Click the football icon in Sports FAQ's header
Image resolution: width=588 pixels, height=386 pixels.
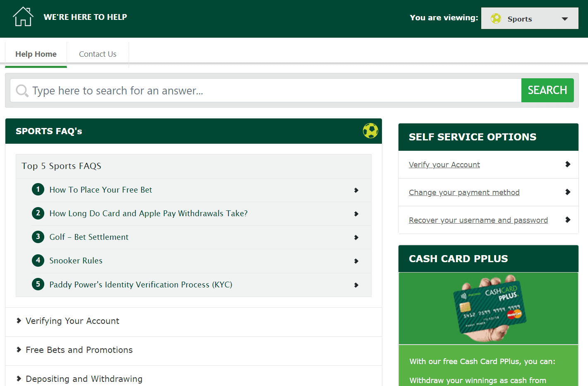pos(370,131)
